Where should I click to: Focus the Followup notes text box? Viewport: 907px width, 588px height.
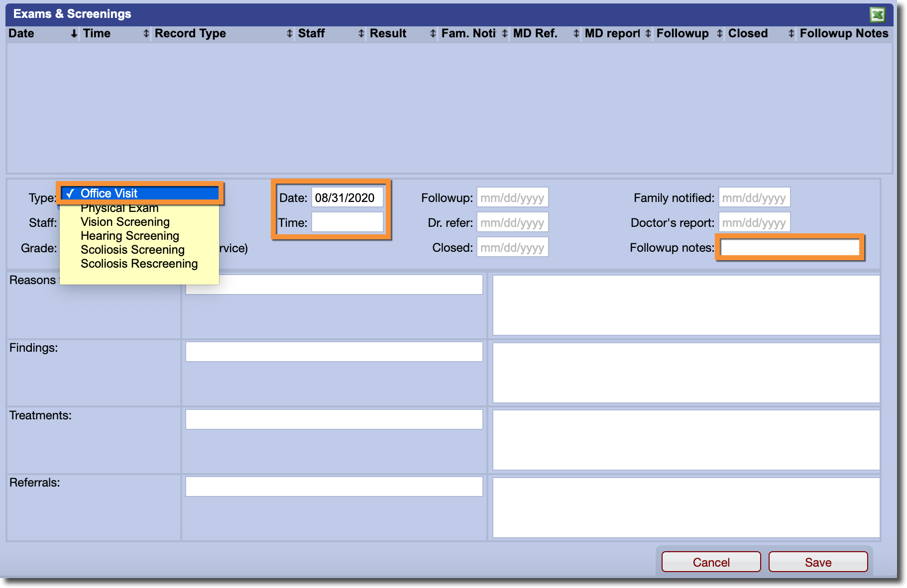(790, 247)
